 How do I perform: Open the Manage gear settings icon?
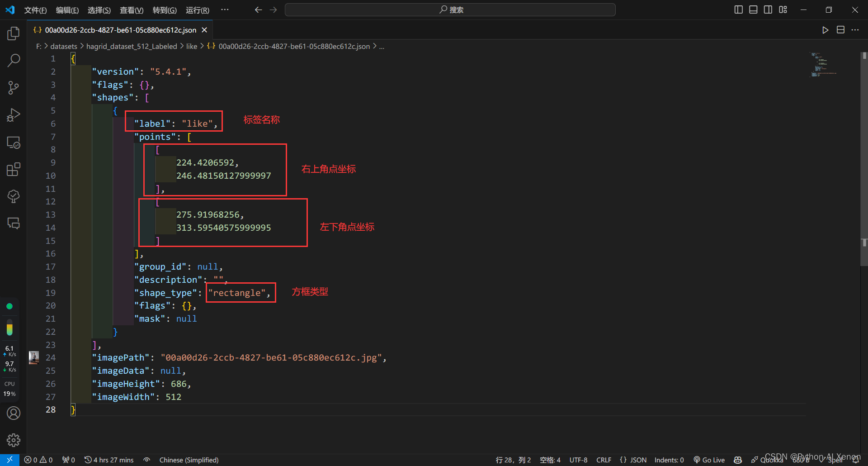pyautogui.click(x=14, y=440)
